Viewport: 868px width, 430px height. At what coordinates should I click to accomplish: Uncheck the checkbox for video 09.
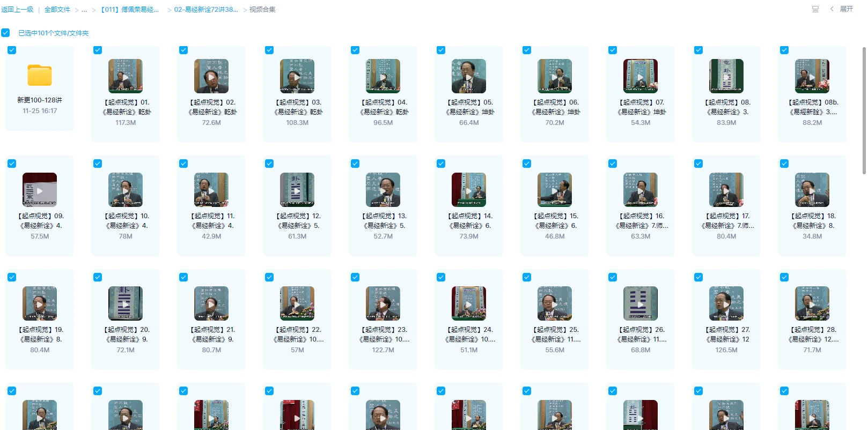(12, 164)
